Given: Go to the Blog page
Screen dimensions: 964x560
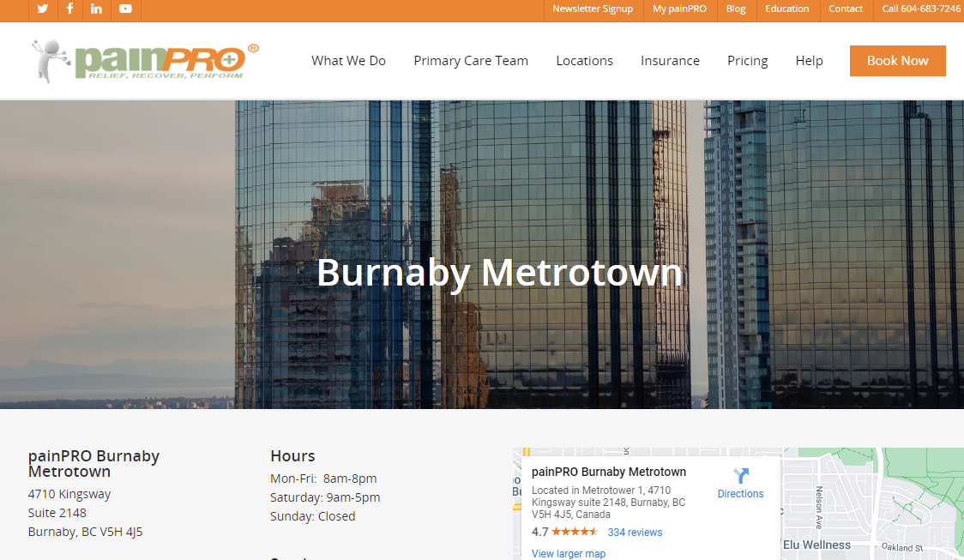Looking at the screenshot, I should tap(735, 9).
